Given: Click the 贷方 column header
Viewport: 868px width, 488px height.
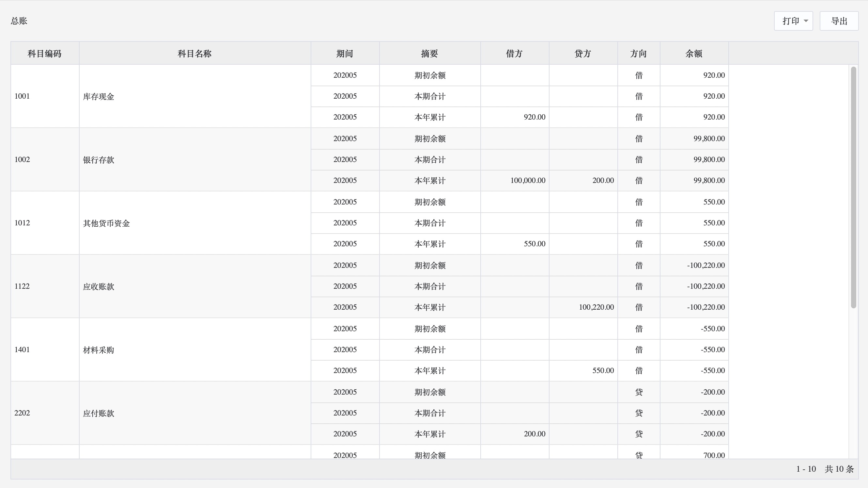Looking at the screenshot, I should (583, 53).
